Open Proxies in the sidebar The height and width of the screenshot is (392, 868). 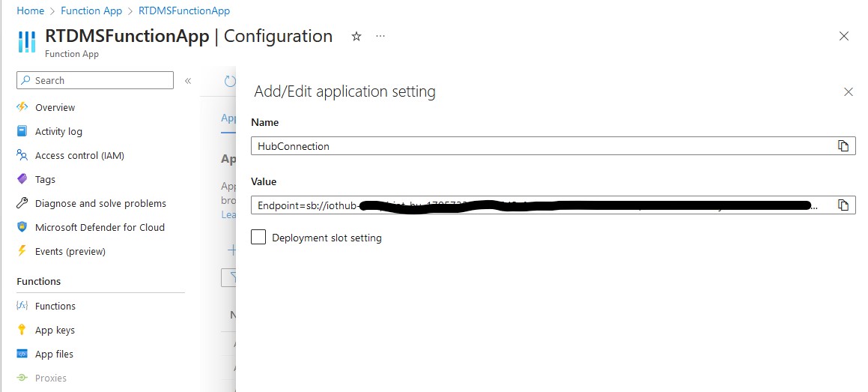(50, 379)
